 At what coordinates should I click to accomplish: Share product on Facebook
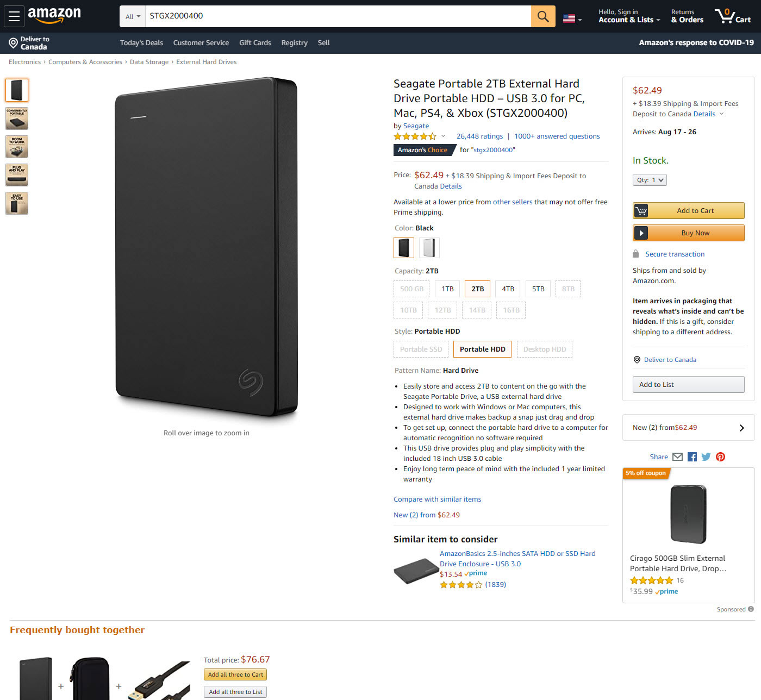pos(692,457)
